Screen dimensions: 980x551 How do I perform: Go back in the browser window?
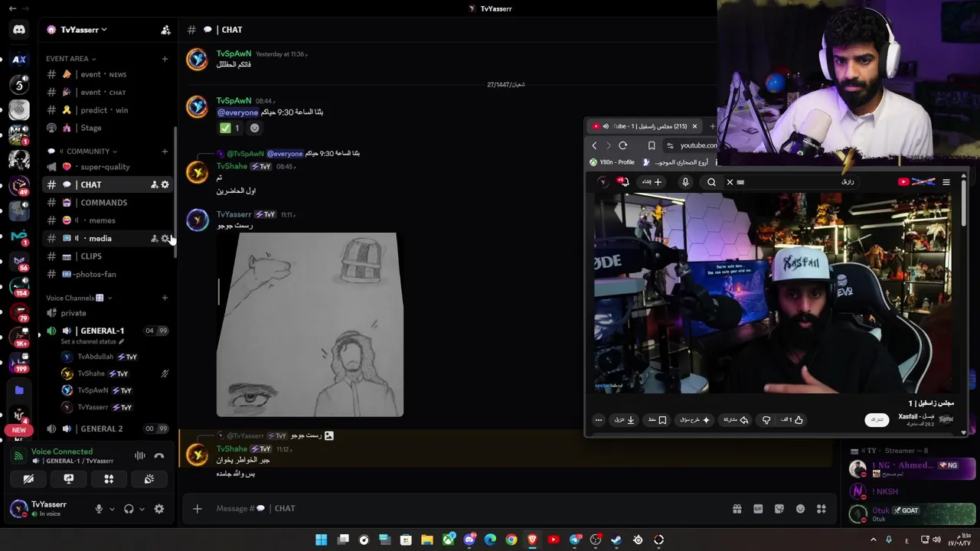(594, 145)
